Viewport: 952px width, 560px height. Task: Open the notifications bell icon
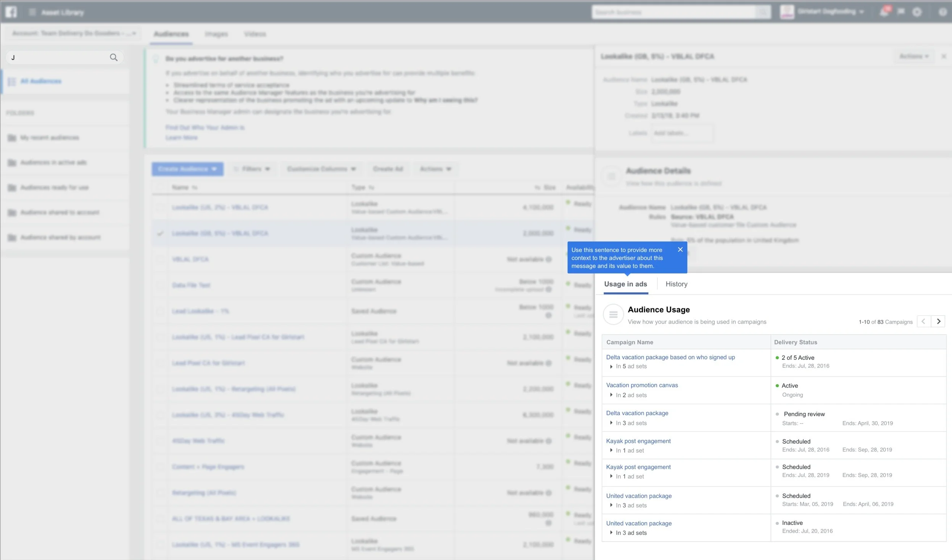point(883,12)
